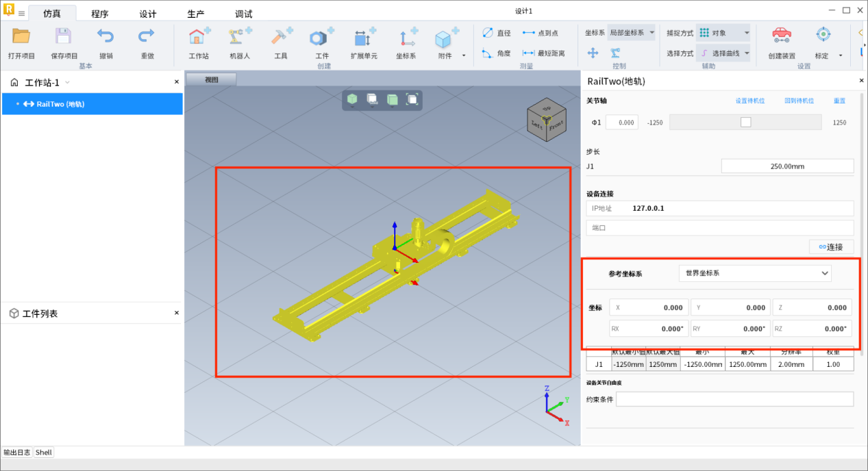868x471 pixels.
Task: Select the 直径 (Diameter) measurement tool
Action: (x=496, y=33)
